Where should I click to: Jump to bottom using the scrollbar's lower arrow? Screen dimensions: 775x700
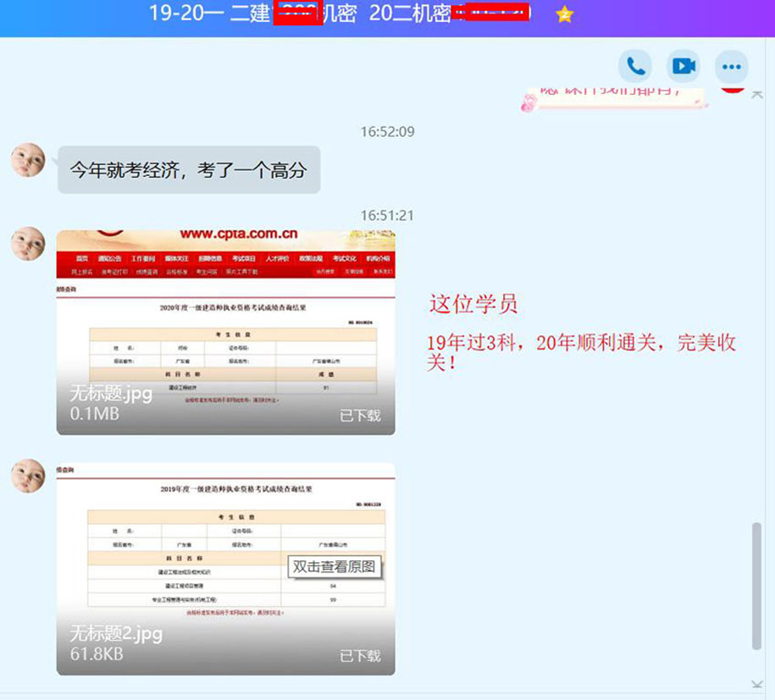coord(757,684)
